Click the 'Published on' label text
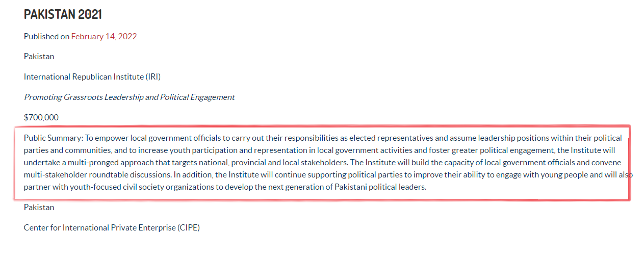The width and height of the screenshot is (644, 257). coord(46,36)
